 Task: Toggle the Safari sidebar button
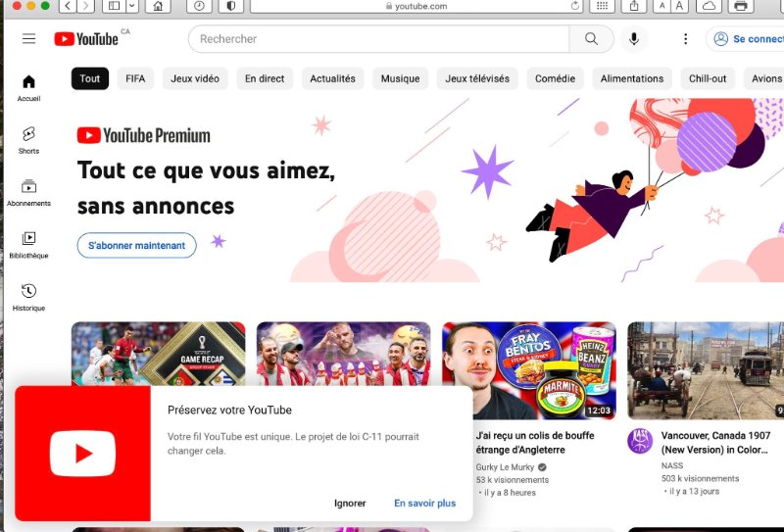click(114, 6)
